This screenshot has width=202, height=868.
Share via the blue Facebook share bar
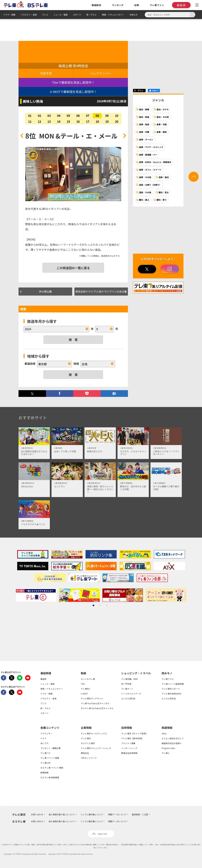tap(59, 393)
